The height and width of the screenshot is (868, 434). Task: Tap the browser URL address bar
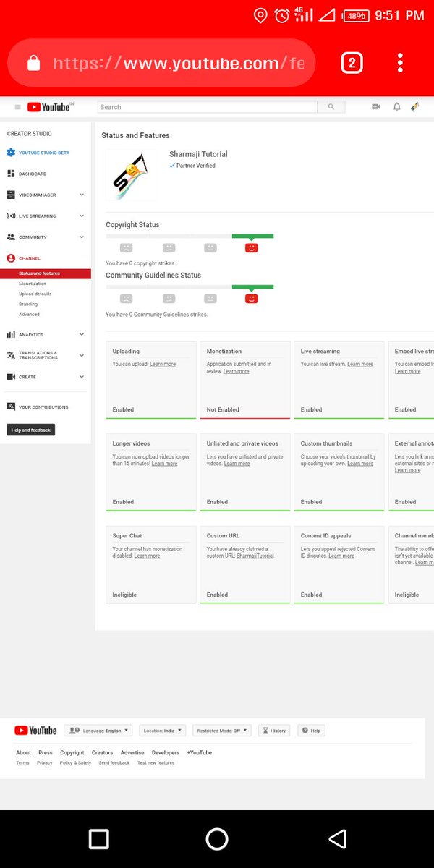[161, 64]
